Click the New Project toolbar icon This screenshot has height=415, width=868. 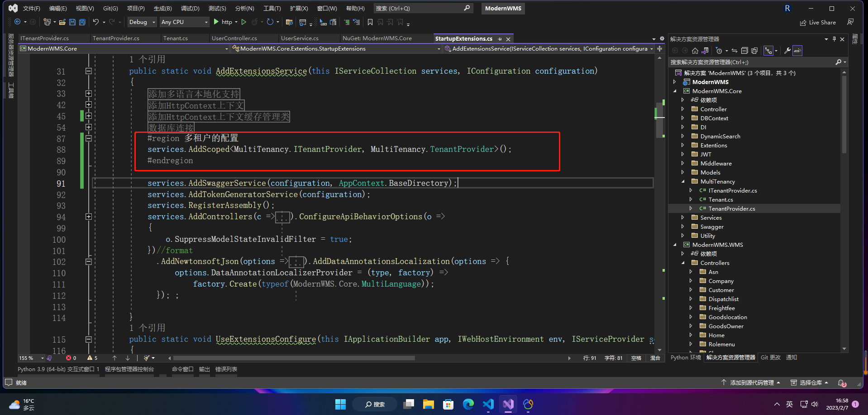[47, 22]
